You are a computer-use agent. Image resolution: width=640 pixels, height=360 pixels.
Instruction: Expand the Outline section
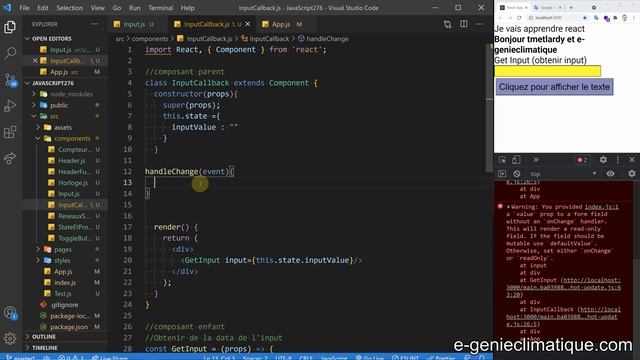[x=44, y=337]
